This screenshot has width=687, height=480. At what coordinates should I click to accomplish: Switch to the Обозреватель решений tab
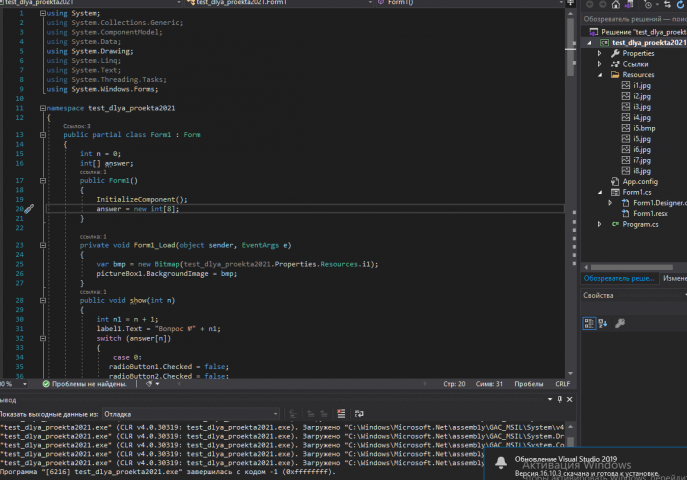(619, 278)
